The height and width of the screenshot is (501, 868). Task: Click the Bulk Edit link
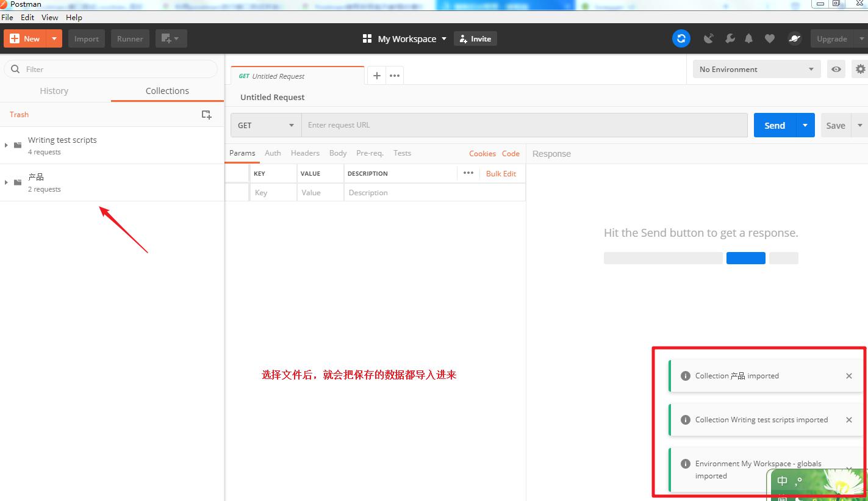501,173
